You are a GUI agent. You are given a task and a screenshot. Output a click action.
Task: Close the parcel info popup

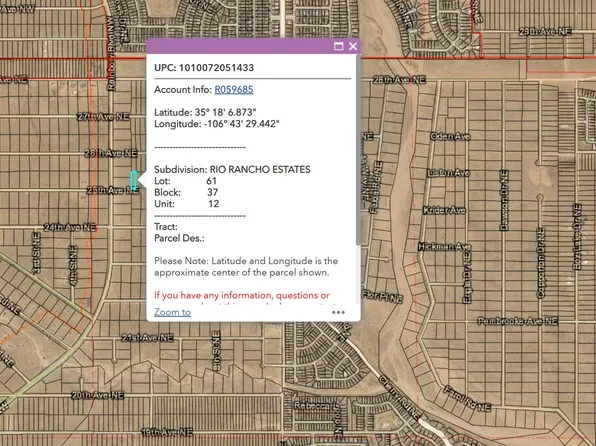353,46
